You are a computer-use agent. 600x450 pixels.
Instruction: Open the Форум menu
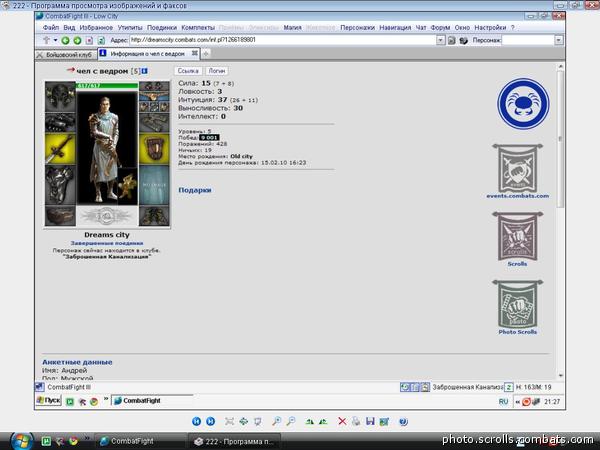pos(440,28)
